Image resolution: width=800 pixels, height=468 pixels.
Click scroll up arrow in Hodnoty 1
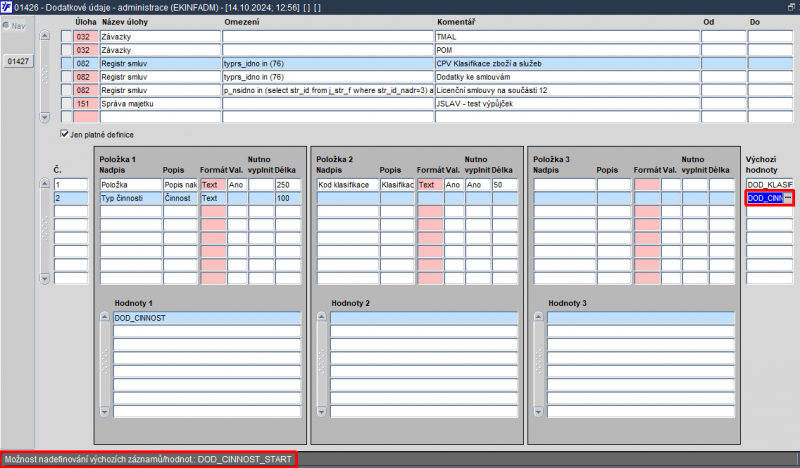(x=104, y=318)
